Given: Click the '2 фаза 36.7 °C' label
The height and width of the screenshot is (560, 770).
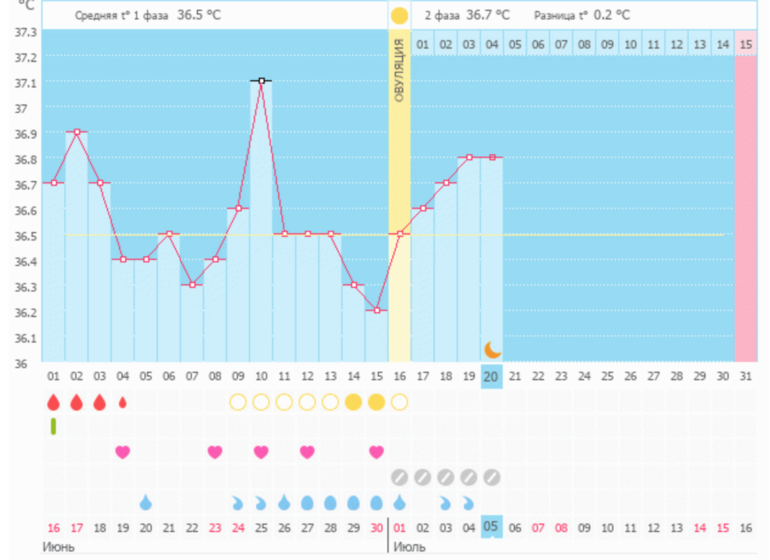Looking at the screenshot, I should click(466, 15).
